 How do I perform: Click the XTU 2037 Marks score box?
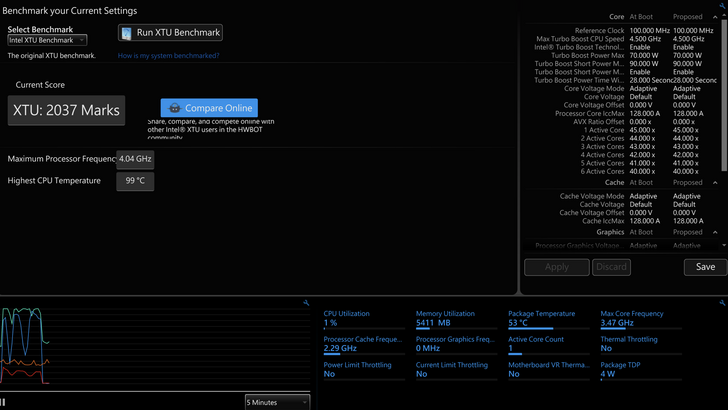66,110
